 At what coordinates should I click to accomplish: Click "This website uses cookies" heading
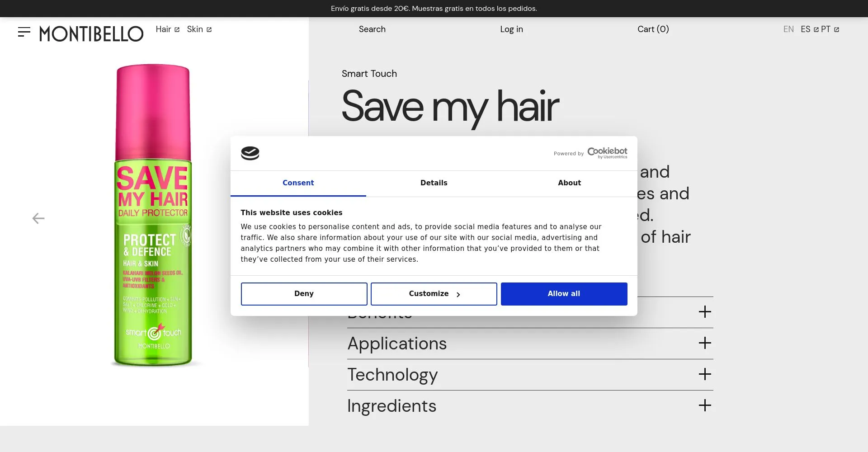tap(292, 213)
